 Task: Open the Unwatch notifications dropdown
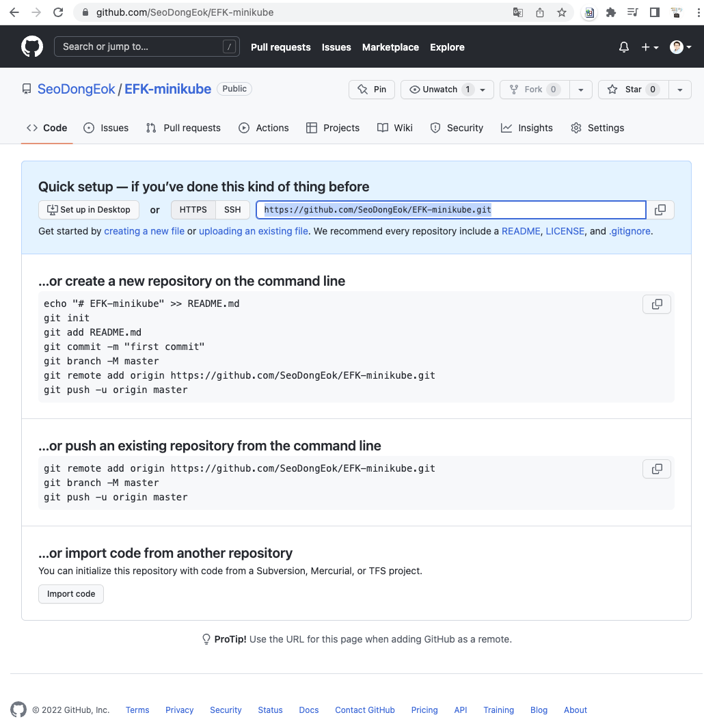point(446,90)
